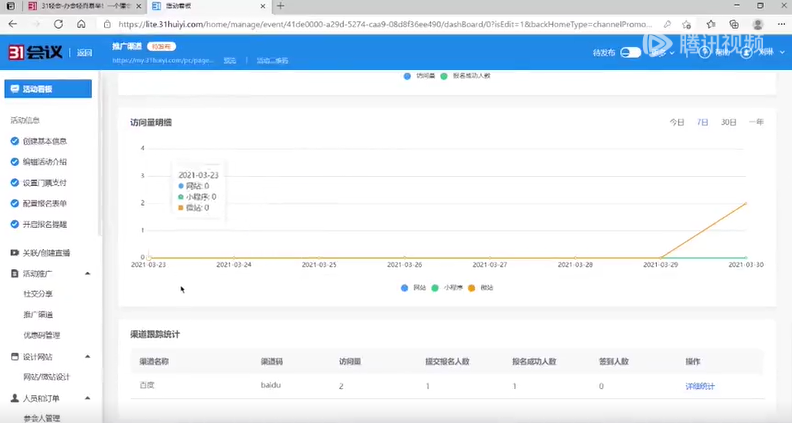Open a new browser tab with plus
This screenshot has height=423, width=792.
(x=280, y=6)
